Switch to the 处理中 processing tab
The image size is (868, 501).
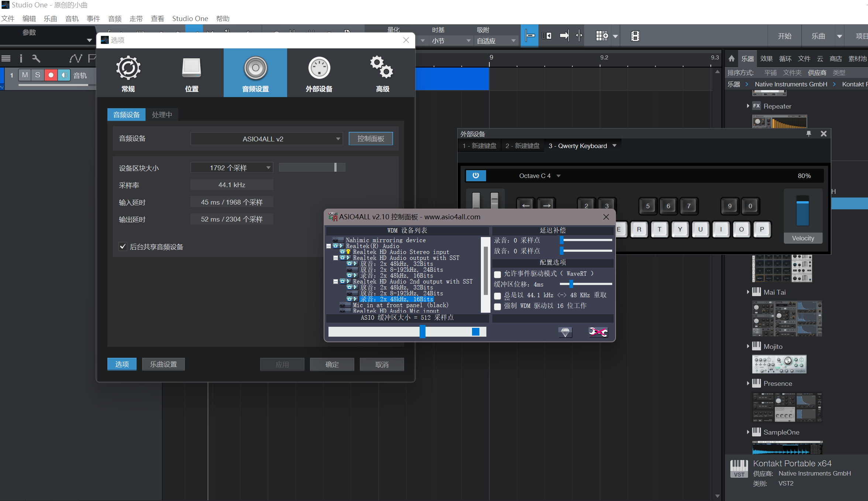[x=162, y=115]
